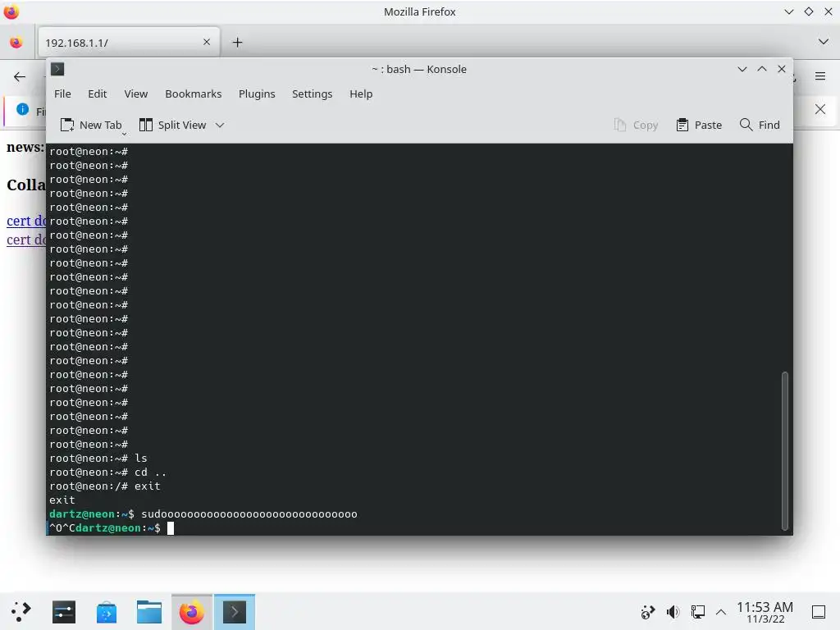
Task: Click the Split View button
Action: (172, 125)
